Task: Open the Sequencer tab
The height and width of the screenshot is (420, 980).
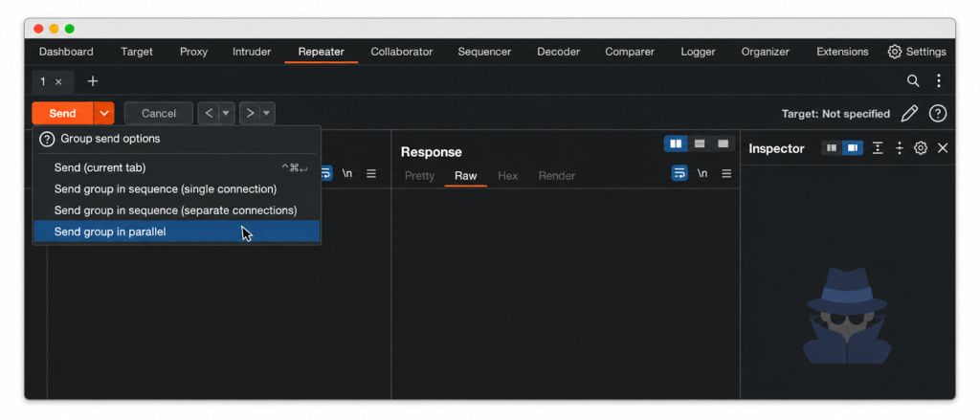Action: [x=484, y=52]
